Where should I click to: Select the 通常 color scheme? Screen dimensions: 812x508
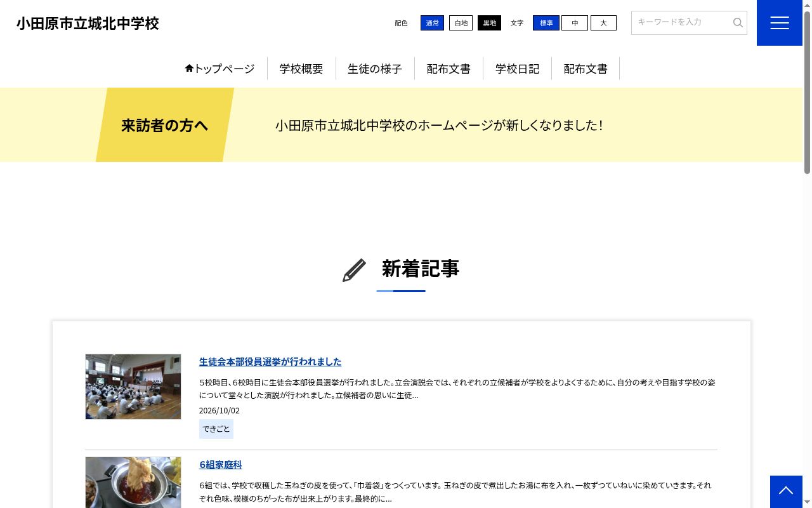click(432, 23)
